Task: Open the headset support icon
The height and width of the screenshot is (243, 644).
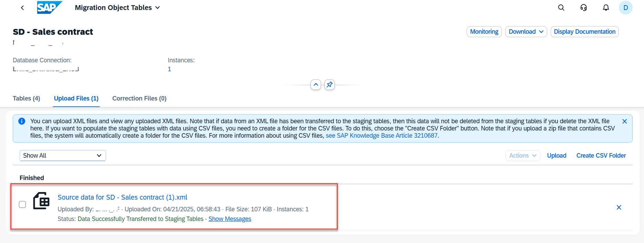Action: point(584,8)
